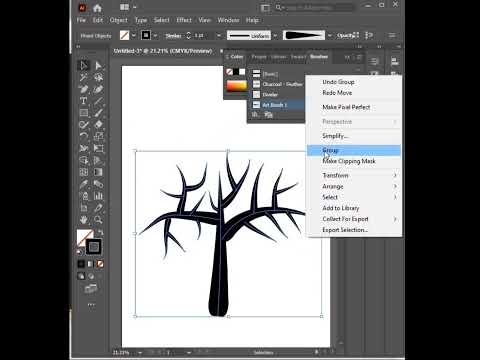480x360 pixels.
Task: Choose the Eyedropper tool
Action: click(83, 184)
